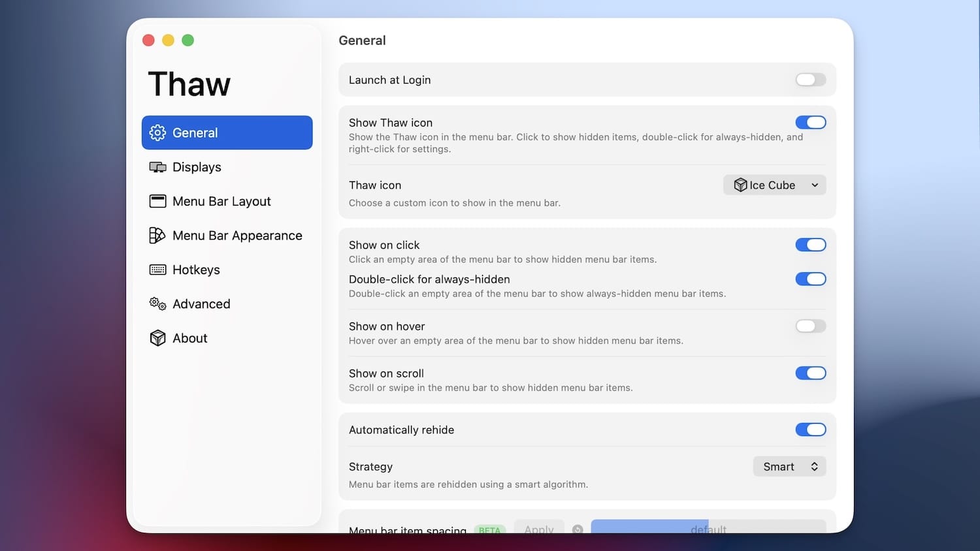Open the Displays settings section
Screen dimensions: 980x551
pyautogui.click(x=227, y=167)
